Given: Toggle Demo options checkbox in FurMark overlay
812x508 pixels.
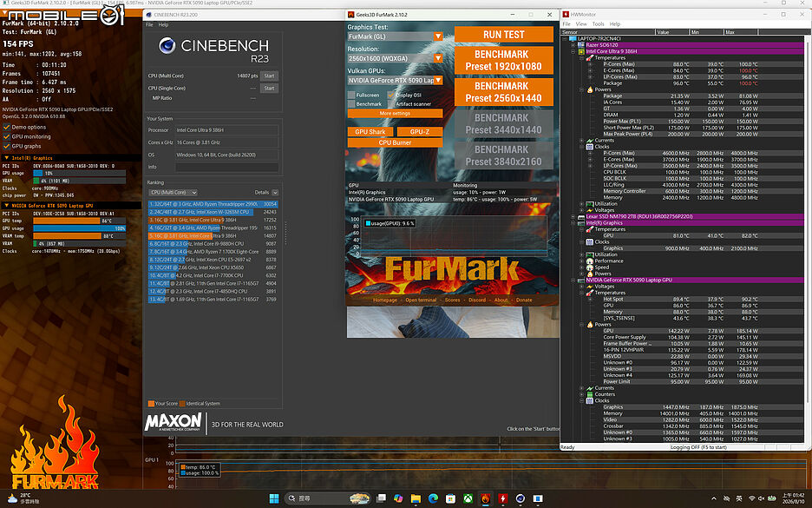Looking at the screenshot, I should (x=7, y=127).
